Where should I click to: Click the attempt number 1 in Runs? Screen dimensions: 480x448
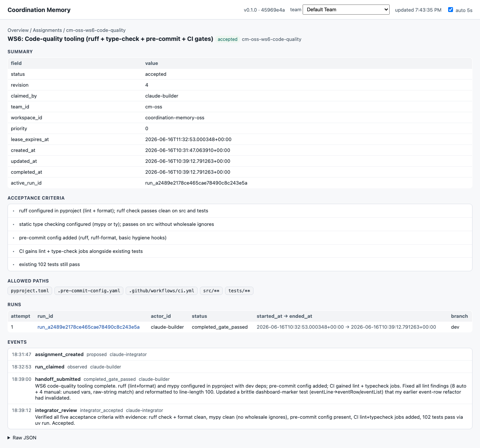(12, 327)
